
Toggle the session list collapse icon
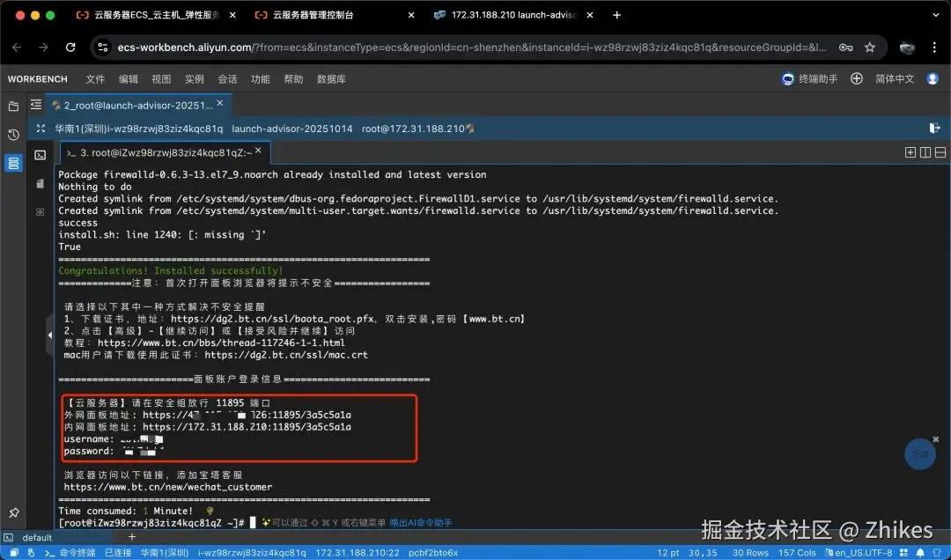pyautogui.click(x=36, y=105)
